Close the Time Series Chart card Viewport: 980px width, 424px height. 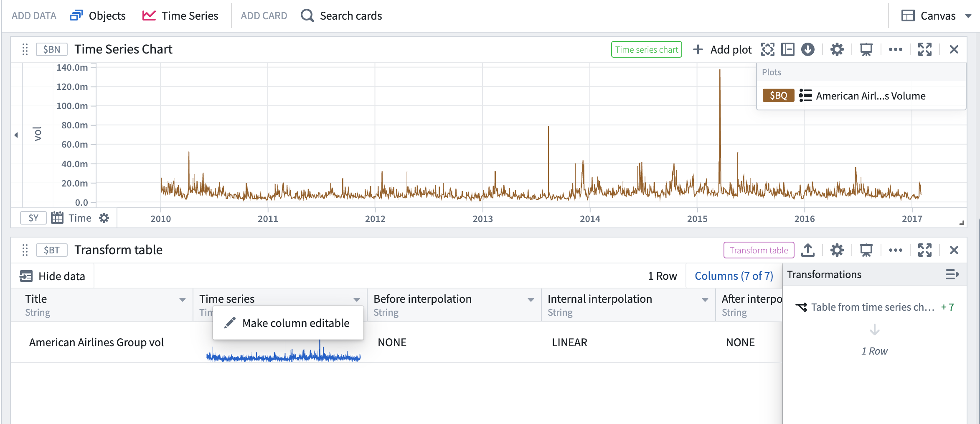pos(954,49)
